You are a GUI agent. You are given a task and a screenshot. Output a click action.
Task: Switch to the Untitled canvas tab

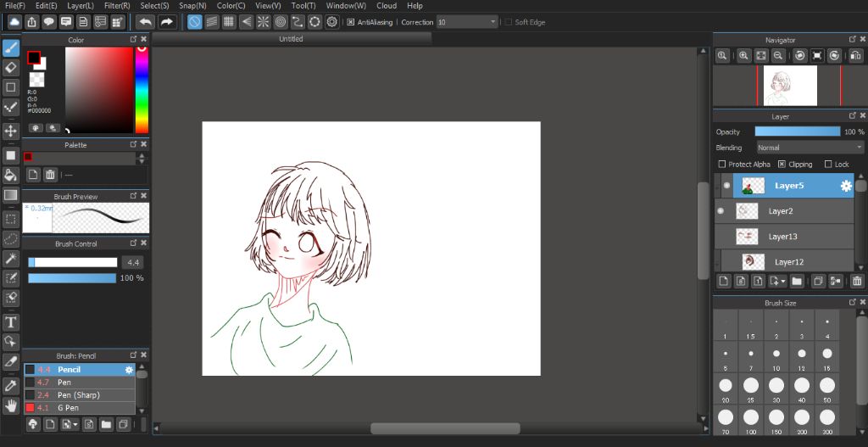click(292, 39)
